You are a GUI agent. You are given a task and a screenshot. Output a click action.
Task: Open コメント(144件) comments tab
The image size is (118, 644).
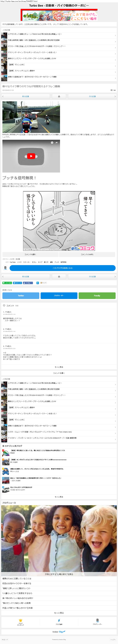pos(87,254)
